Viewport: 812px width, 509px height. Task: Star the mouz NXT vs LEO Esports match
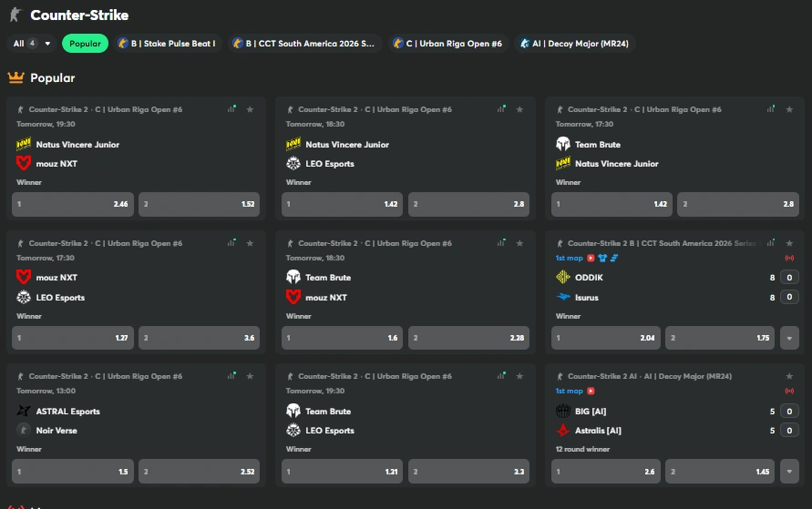point(250,243)
